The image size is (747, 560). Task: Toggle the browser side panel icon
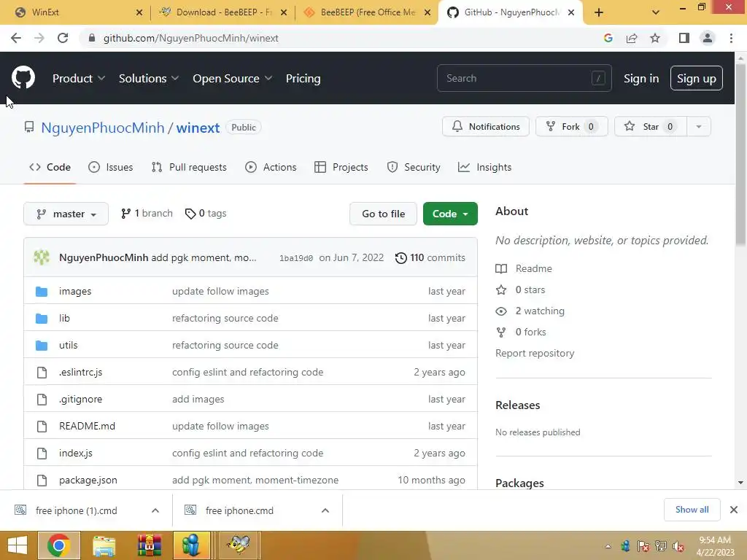click(x=684, y=38)
